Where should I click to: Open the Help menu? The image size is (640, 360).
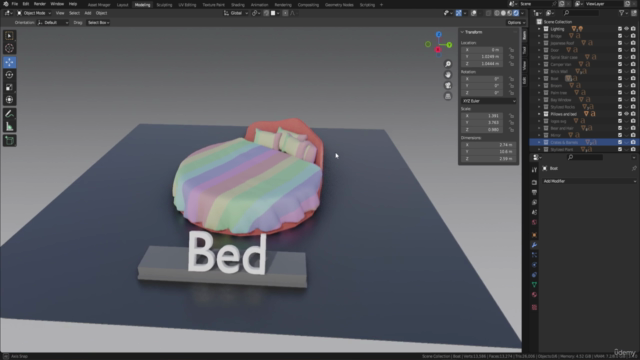[73, 4]
